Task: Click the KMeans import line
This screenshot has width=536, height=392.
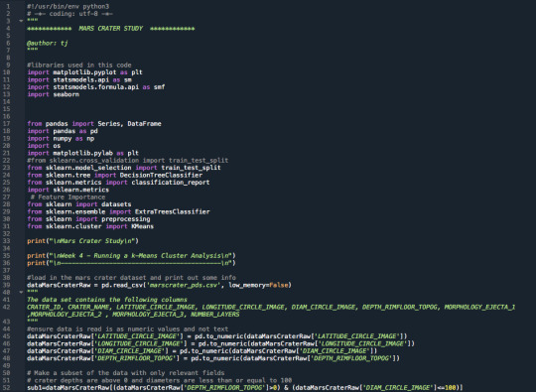Action: pos(90,226)
